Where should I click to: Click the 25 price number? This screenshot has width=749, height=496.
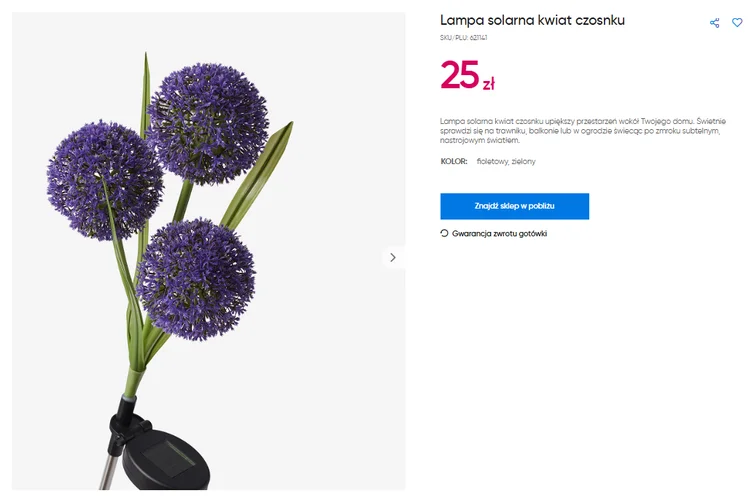pyautogui.click(x=460, y=76)
